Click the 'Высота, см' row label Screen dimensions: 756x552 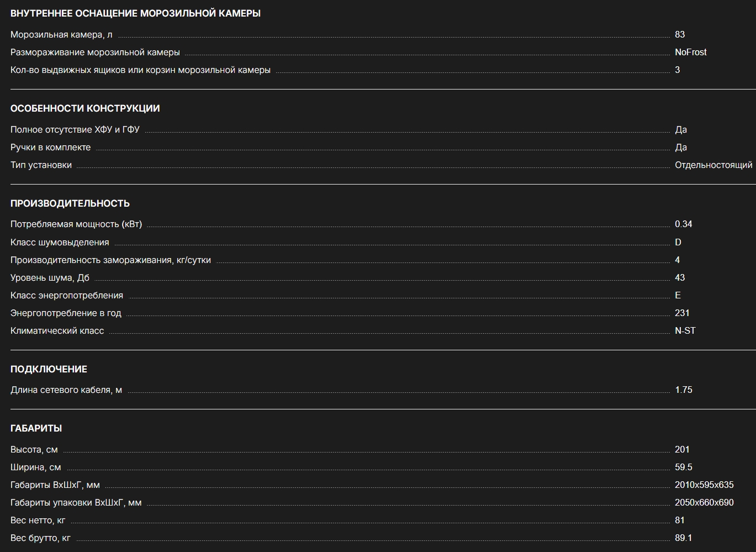click(x=34, y=449)
